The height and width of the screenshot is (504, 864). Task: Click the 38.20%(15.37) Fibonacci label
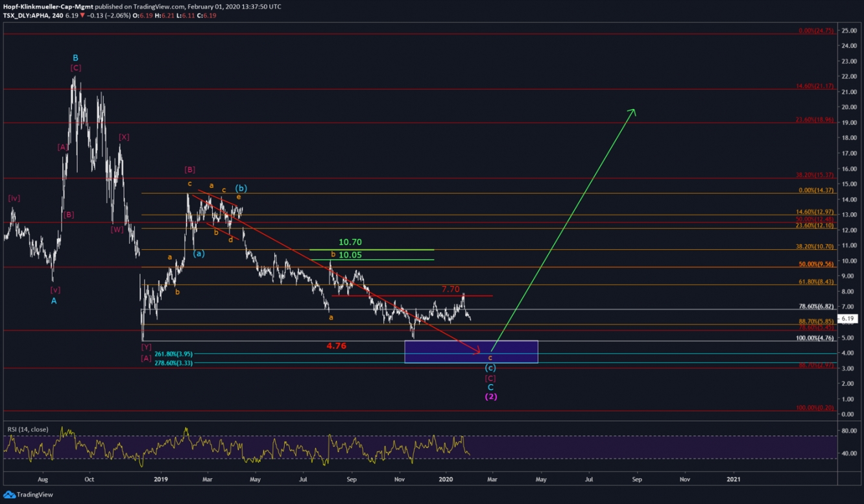point(815,174)
